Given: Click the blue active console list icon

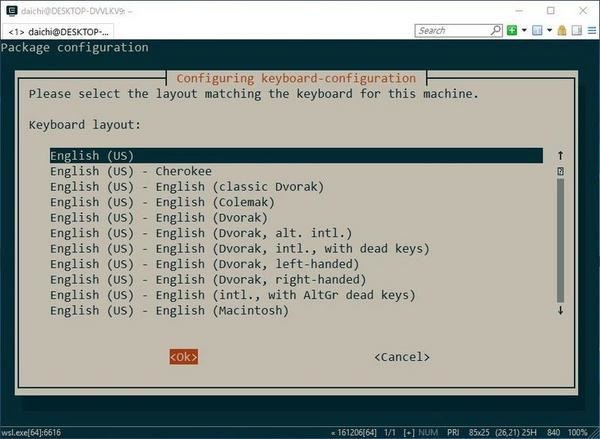Looking at the screenshot, I should point(537,30).
